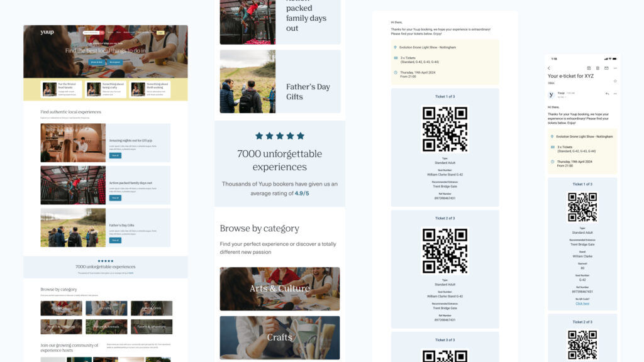Click the second blue hero button under the headline

tap(115, 62)
